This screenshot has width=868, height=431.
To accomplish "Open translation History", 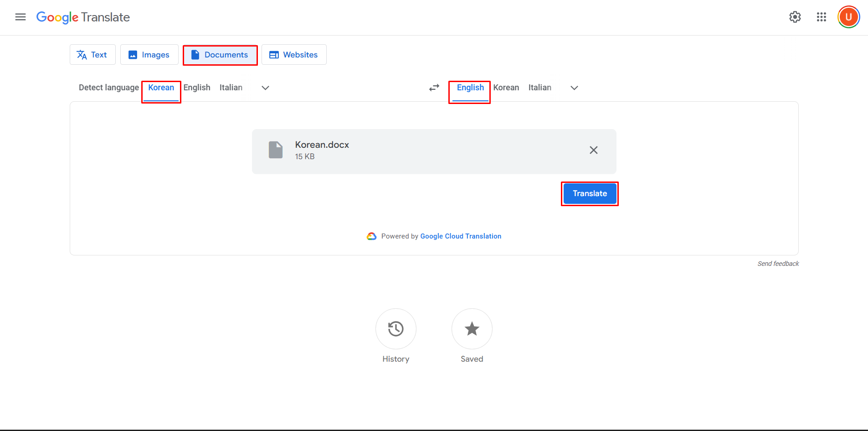I will coord(395,328).
